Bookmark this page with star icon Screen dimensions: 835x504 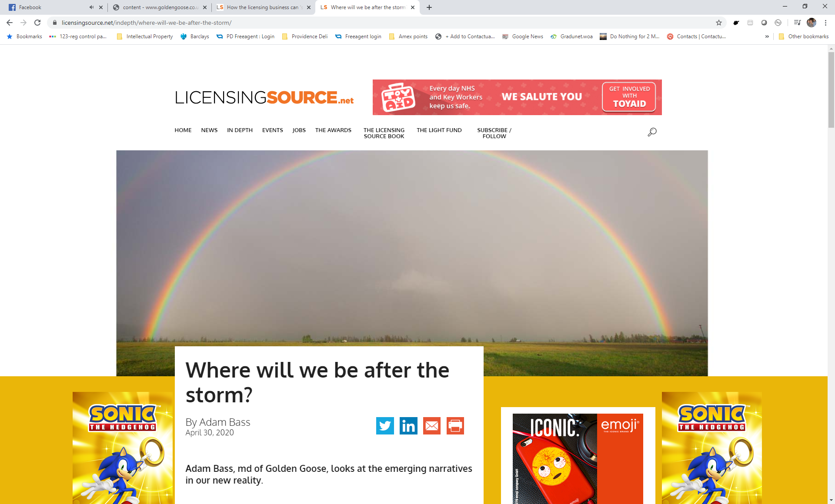(719, 23)
